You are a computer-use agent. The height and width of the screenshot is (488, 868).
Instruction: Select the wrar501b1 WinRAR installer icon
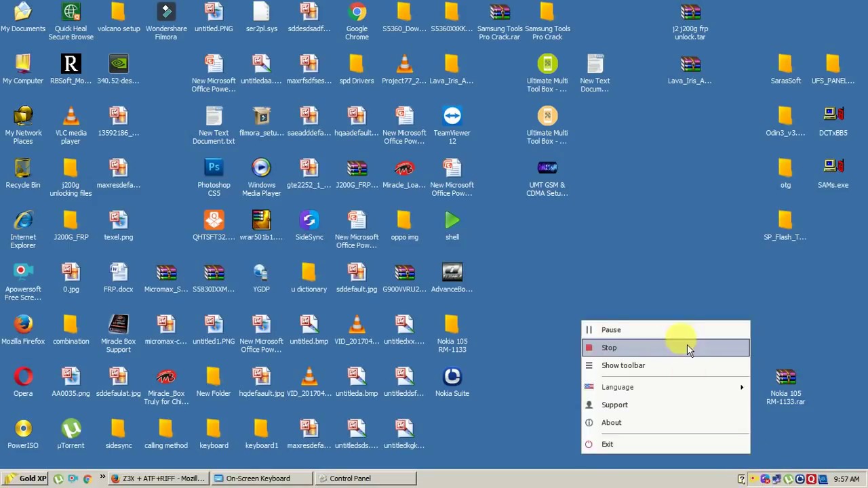click(x=261, y=226)
